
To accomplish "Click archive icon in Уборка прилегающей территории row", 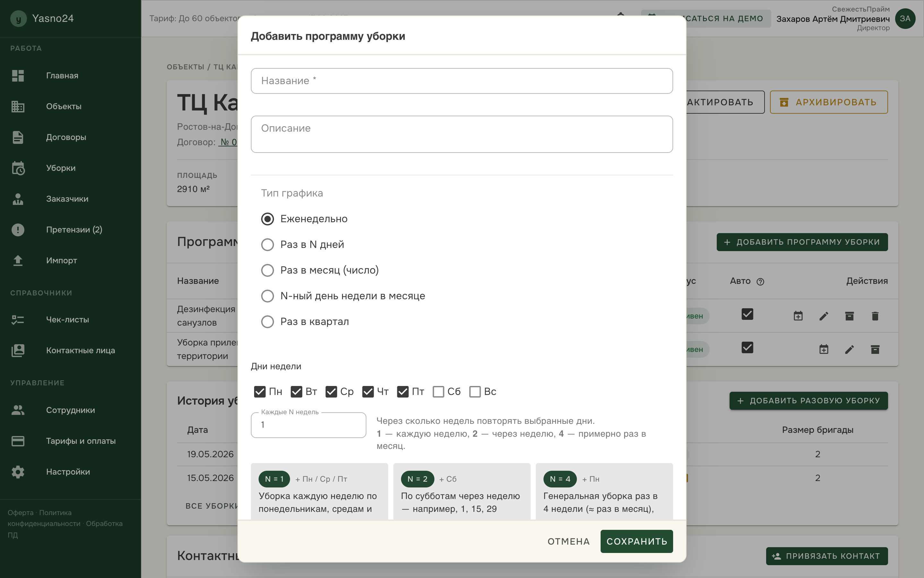I will pyautogui.click(x=875, y=349).
